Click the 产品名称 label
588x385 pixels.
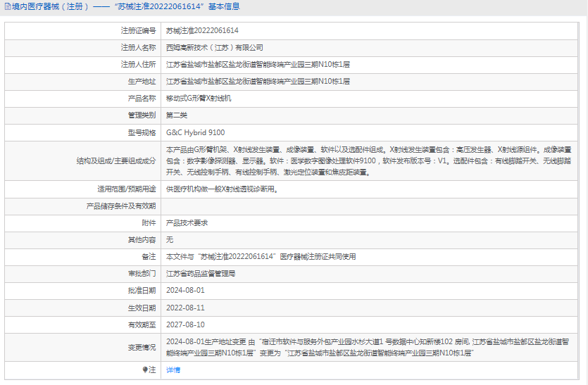[x=142, y=99]
